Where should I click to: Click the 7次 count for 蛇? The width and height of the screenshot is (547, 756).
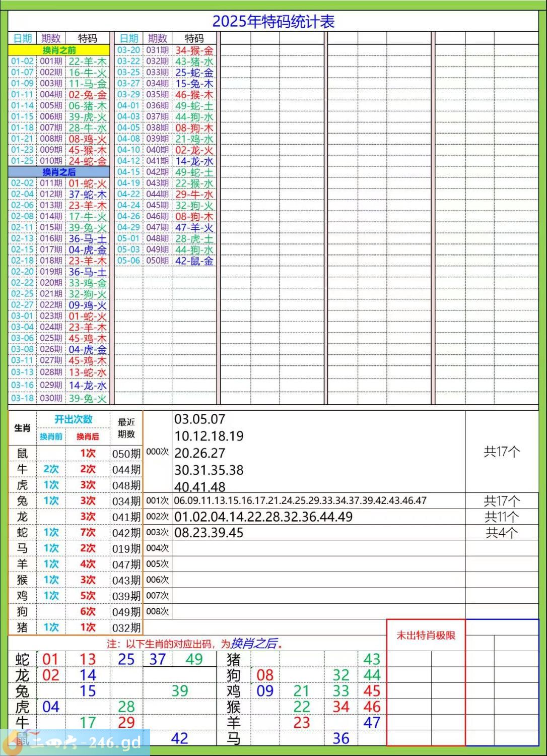pyautogui.click(x=88, y=532)
